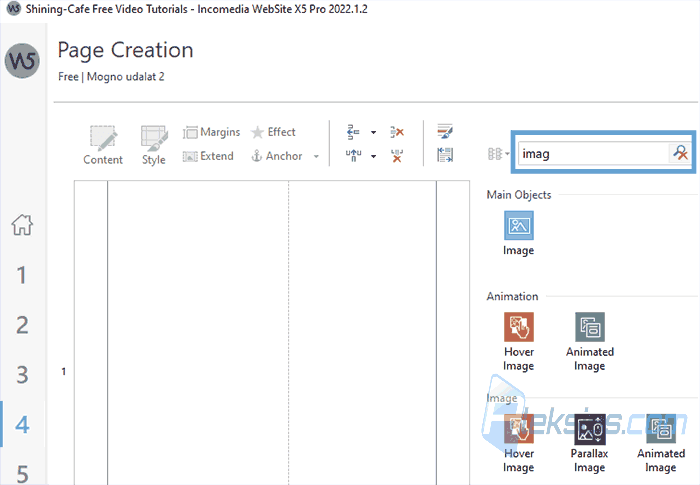The height and width of the screenshot is (485, 700).
Task: Select the Parallax Image object
Action: (x=590, y=443)
